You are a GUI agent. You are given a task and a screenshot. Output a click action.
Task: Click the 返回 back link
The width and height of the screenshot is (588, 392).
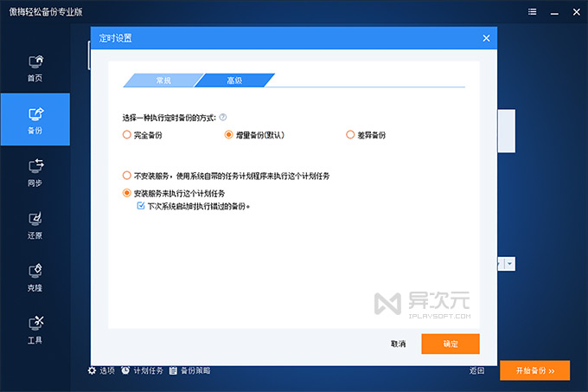[x=476, y=370]
